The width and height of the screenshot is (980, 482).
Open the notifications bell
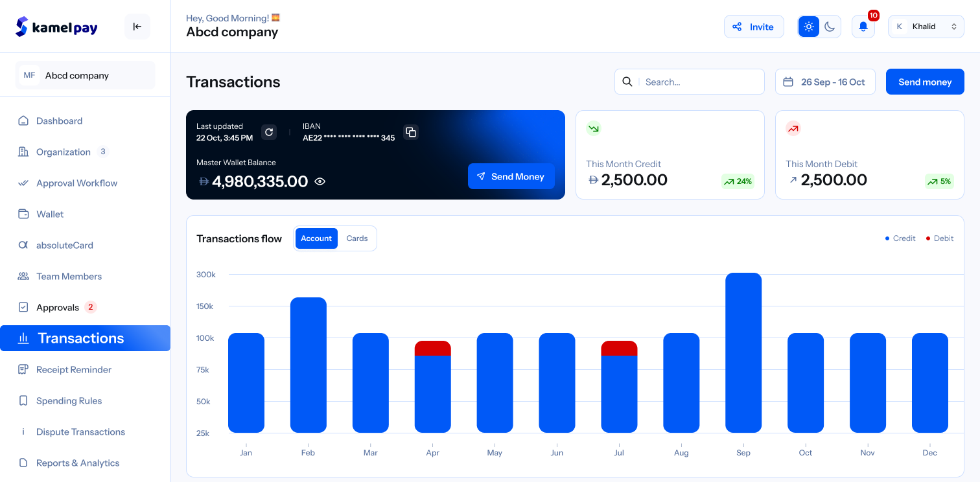click(x=863, y=27)
